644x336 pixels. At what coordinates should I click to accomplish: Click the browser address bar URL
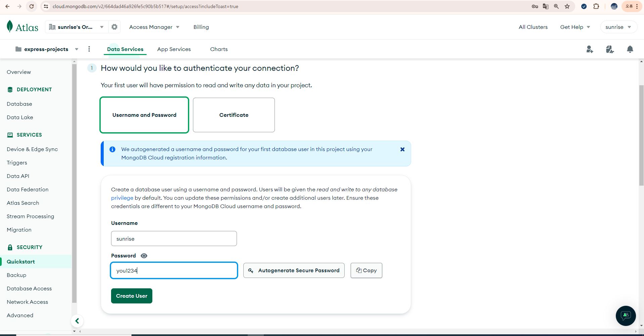(x=145, y=6)
